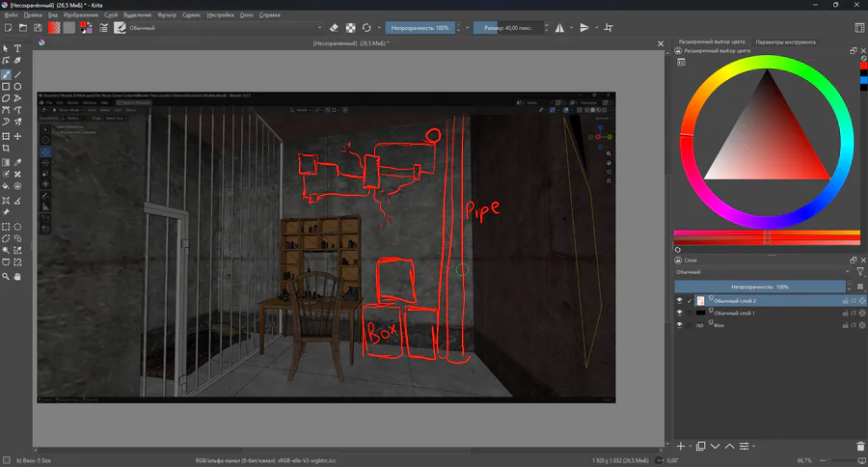The width and height of the screenshot is (868, 467).
Task: Select the Transform tool
Action: (6, 136)
